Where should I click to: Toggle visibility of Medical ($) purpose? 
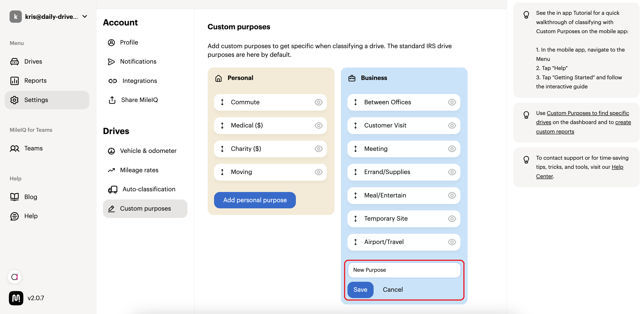click(319, 125)
